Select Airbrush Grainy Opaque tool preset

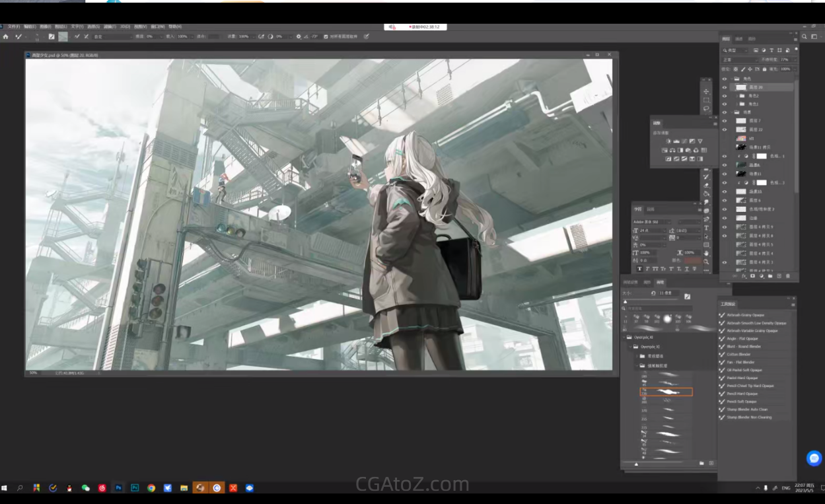coord(745,315)
